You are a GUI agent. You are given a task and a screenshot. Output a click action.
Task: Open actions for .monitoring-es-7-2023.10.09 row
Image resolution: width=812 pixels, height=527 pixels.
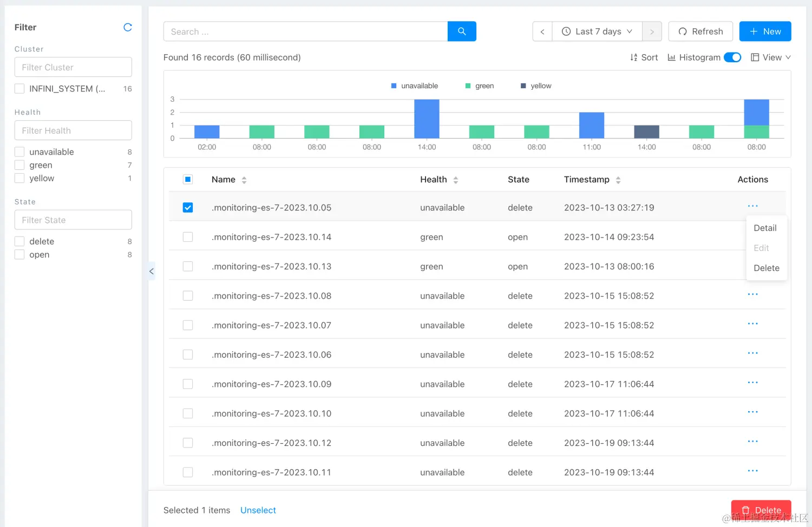(x=752, y=383)
